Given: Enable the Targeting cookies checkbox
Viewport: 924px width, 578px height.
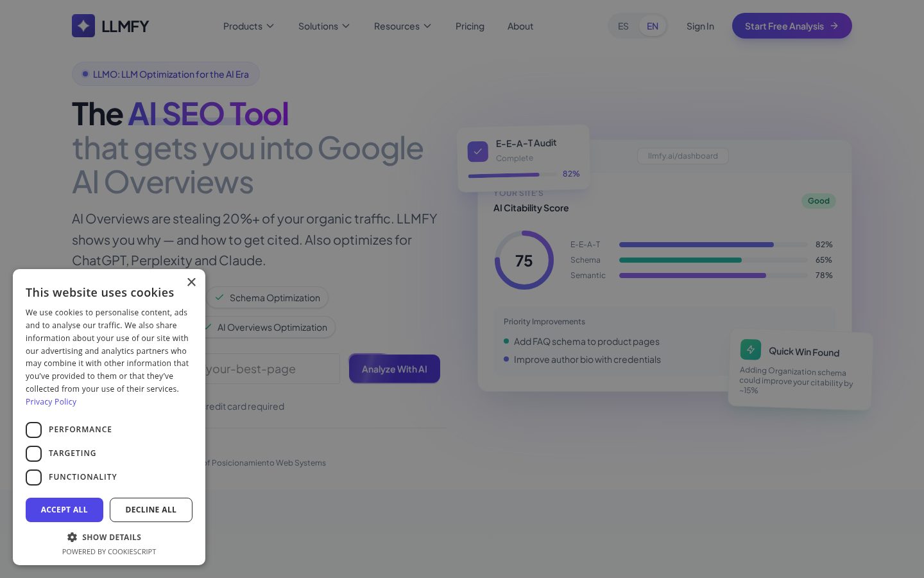Looking at the screenshot, I should point(34,453).
